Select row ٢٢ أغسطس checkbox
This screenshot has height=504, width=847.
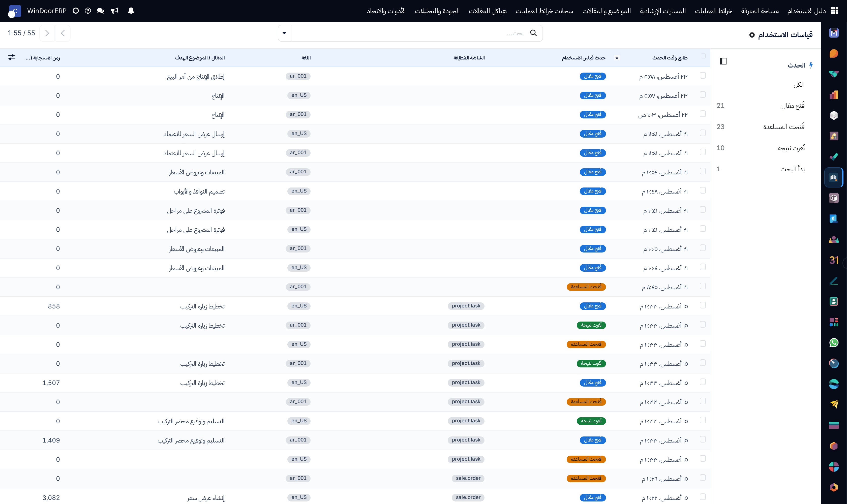tap(703, 114)
